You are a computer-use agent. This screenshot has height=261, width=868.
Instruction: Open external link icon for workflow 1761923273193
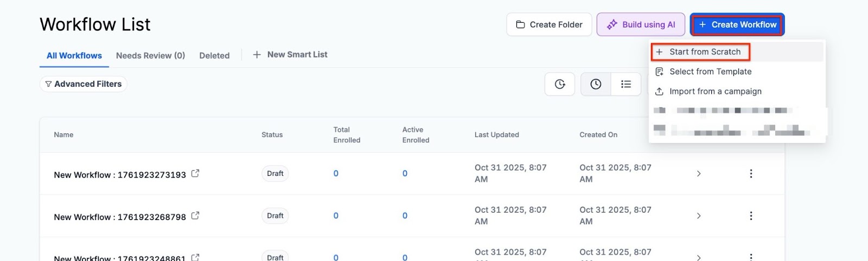(195, 173)
